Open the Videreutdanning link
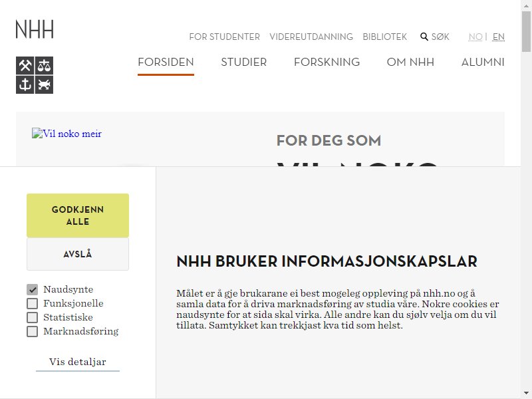This screenshot has height=399, width=532. pyautogui.click(x=311, y=37)
